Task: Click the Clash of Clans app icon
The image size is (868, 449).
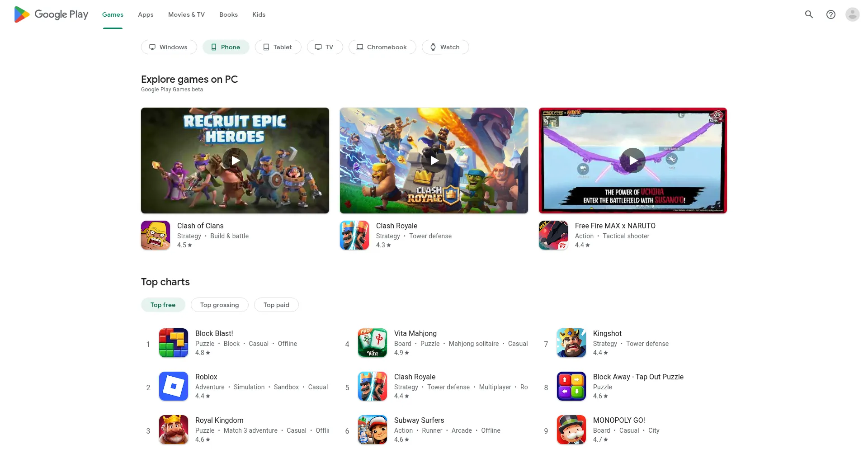Action: tap(156, 235)
